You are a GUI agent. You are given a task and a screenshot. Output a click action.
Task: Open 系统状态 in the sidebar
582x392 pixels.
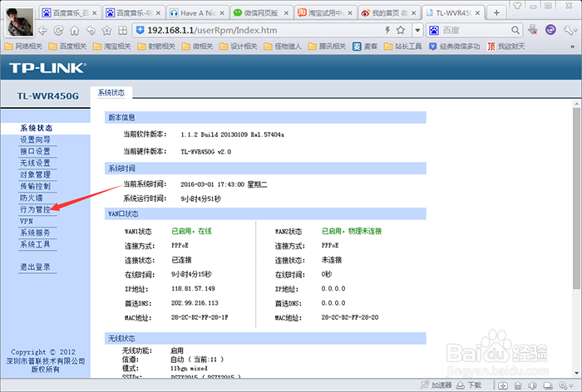pyautogui.click(x=37, y=128)
